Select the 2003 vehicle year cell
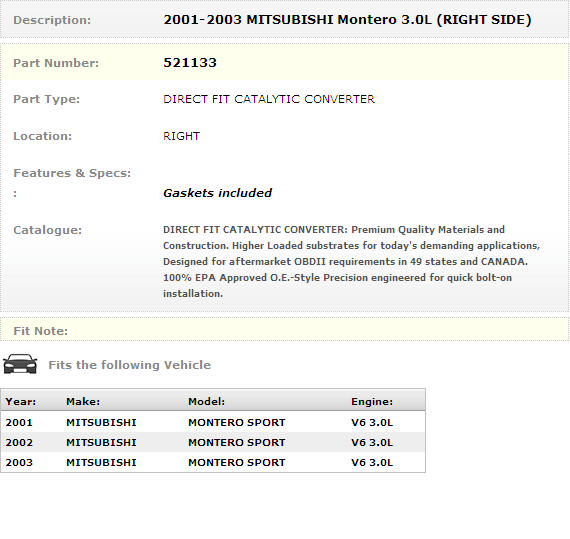The height and width of the screenshot is (539, 570). tap(19, 463)
